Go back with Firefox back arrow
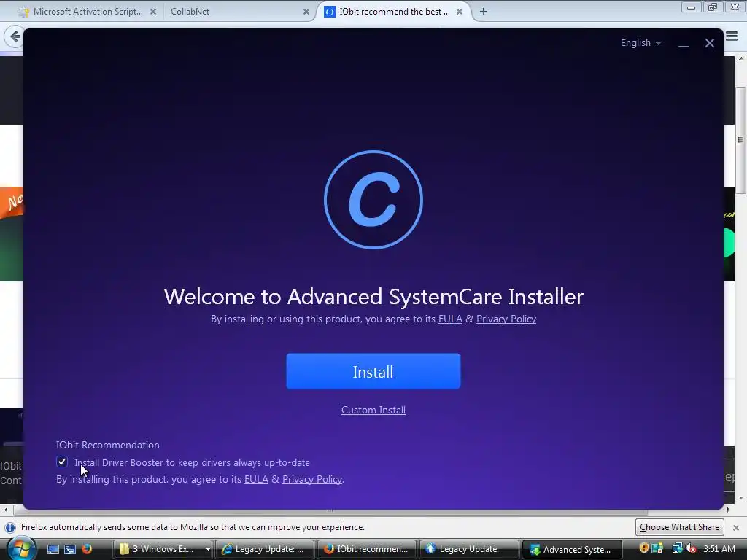This screenshot has width=747, height=560. click(x=15, y=36)
